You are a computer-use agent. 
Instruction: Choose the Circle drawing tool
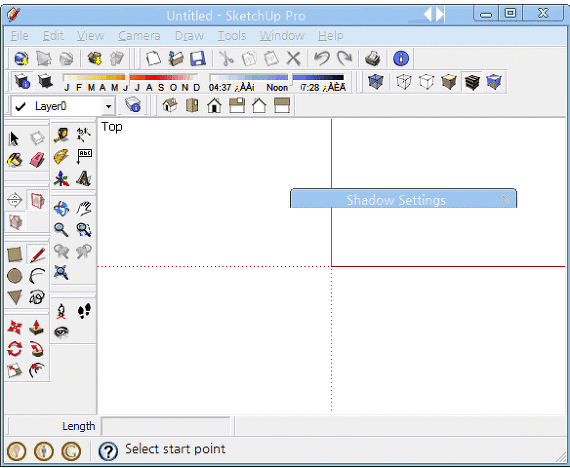click(15, 276)
